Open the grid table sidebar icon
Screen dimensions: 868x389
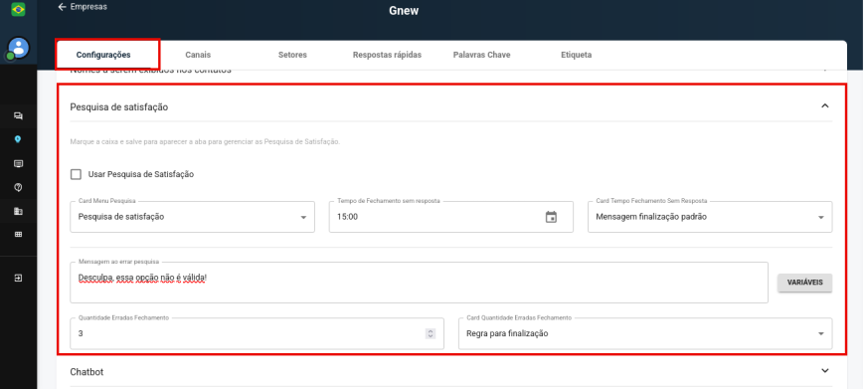point(18,235)
